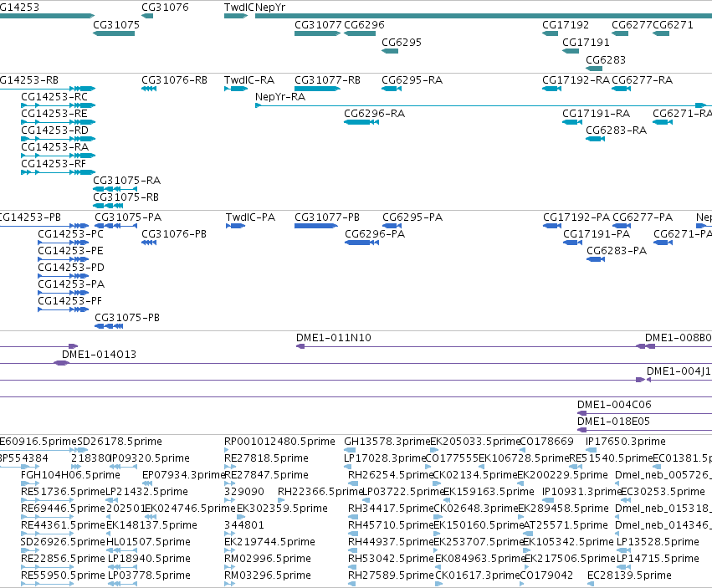Select the LP14715.5prime EST label
This screenshot has height=588, width=712.
(658, 559)
